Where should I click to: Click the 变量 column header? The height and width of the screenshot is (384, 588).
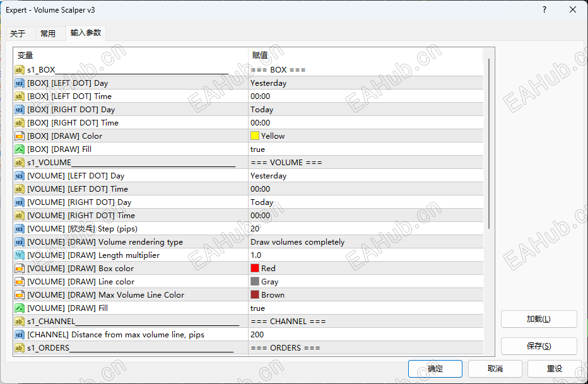point(131,55)
